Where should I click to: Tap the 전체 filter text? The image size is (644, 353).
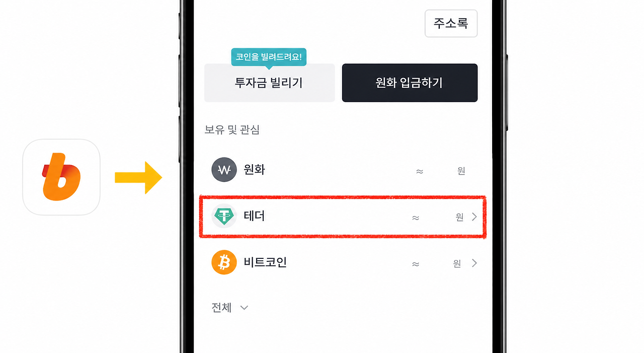pos(222,308)
